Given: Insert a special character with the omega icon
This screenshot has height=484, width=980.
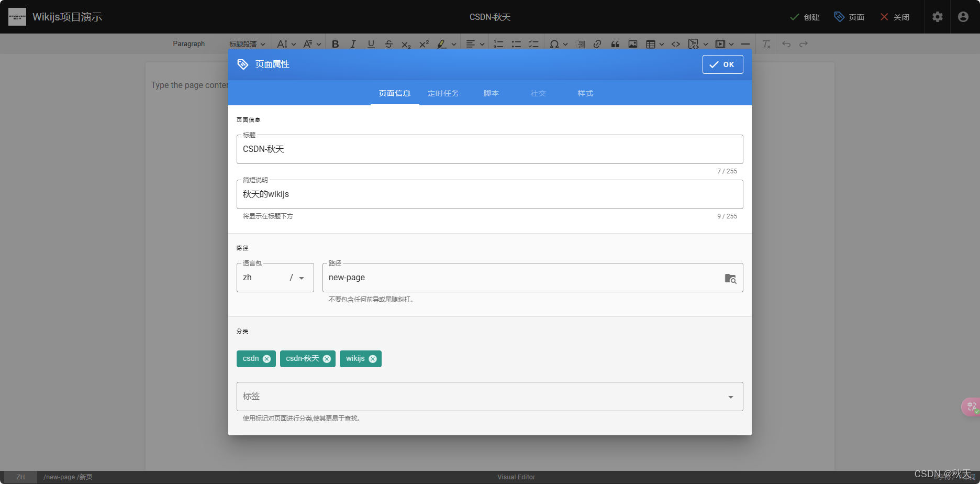Looking at the screenshot, I should (x=555, y=44).
